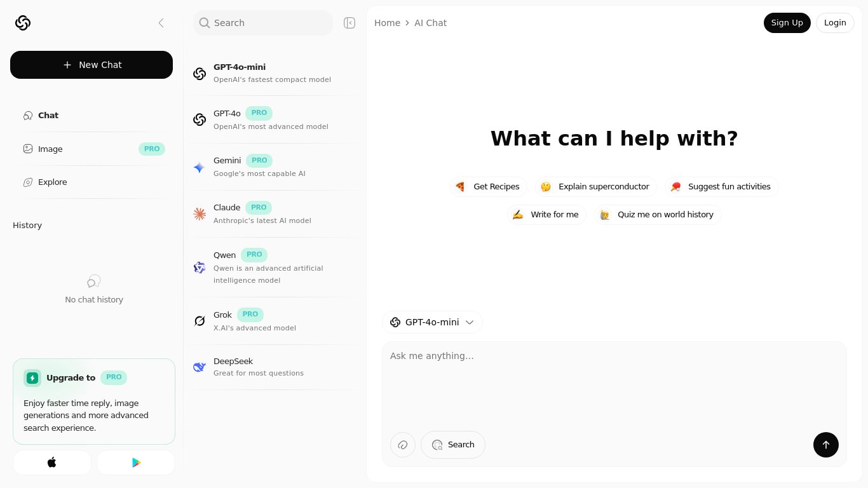Click the PRO badge next to Qwen
This screenshot has height=488, width=868.
254,255
